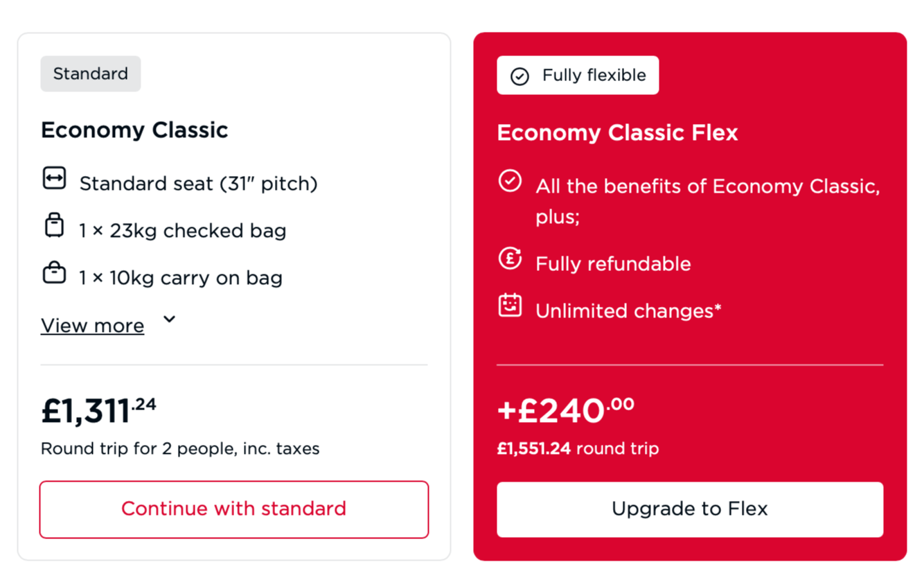The width and height of the screenshot is (924, 571).
Task: Click the Fully refundable text
Action: pyautogui.click(x=613, y=264)
